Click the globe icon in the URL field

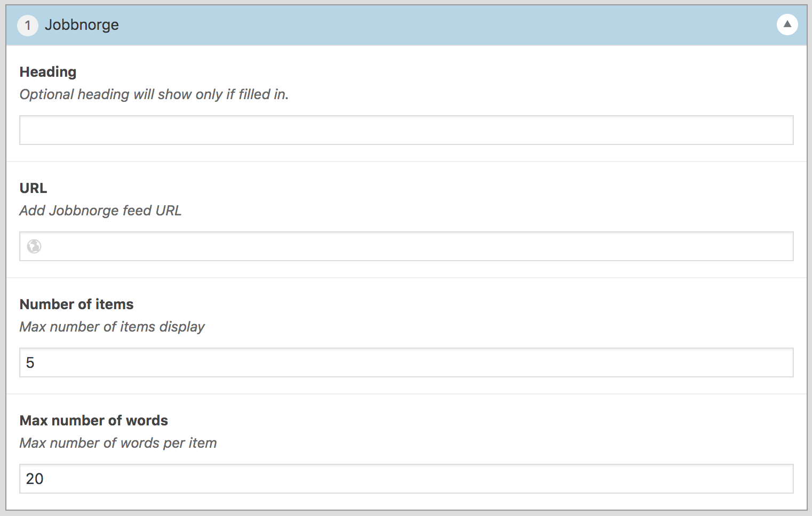click(x=34, y=246)
